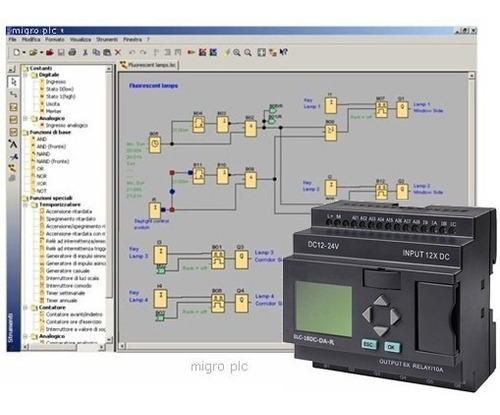
Task: Select Timer settimanale tree item
Action: tap(65, 293)
